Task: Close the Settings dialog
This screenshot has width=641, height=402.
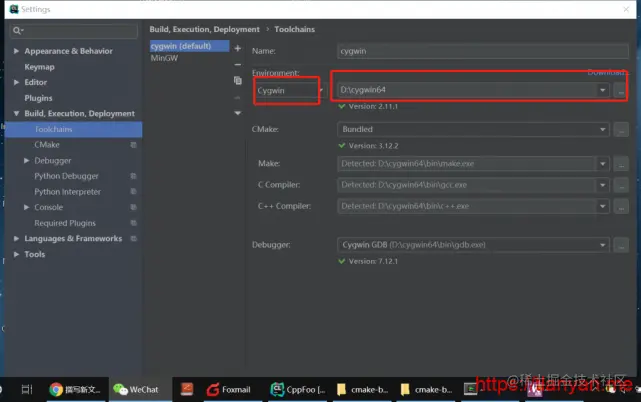Action: click(626, 9)
